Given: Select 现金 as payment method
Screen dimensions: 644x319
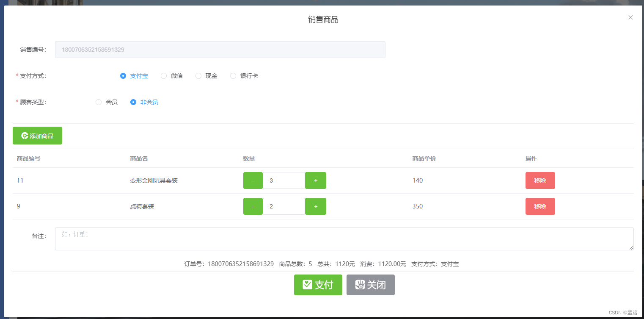Looking at the screenshot, I should [198, 76].
